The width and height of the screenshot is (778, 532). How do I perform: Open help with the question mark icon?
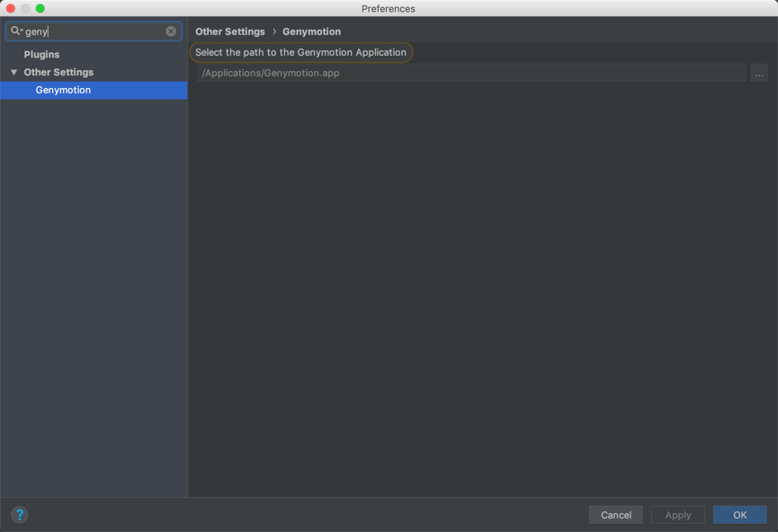[x=20, y=515]
